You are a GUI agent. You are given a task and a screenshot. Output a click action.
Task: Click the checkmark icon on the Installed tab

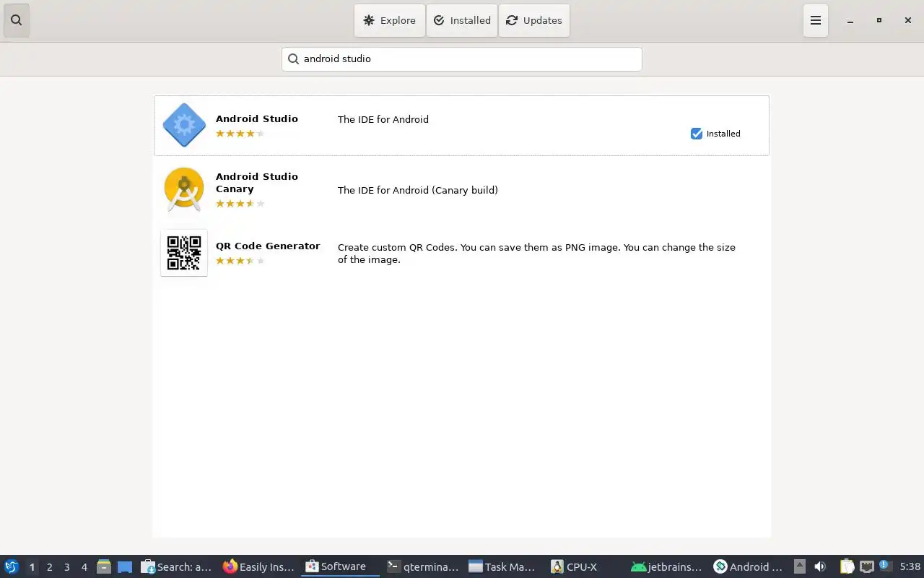(439, 20)
